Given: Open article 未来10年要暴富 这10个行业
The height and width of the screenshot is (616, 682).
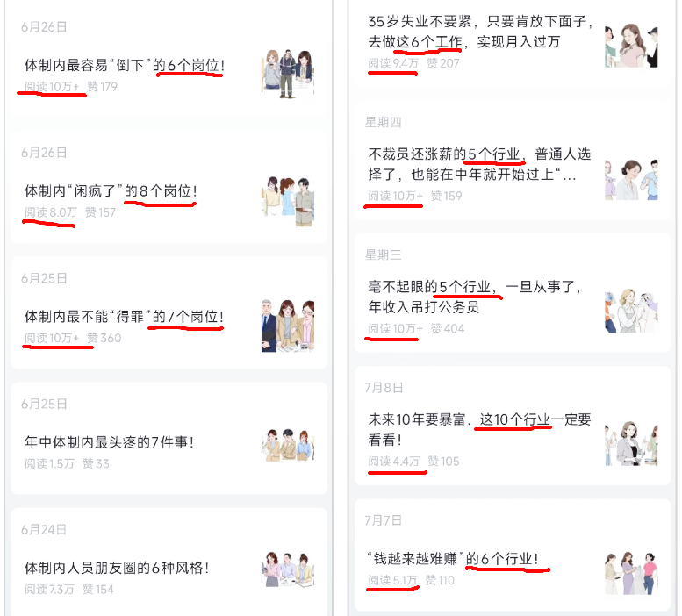Looking at the screenshot, I should pyautogui.click(x=479, y=429).
